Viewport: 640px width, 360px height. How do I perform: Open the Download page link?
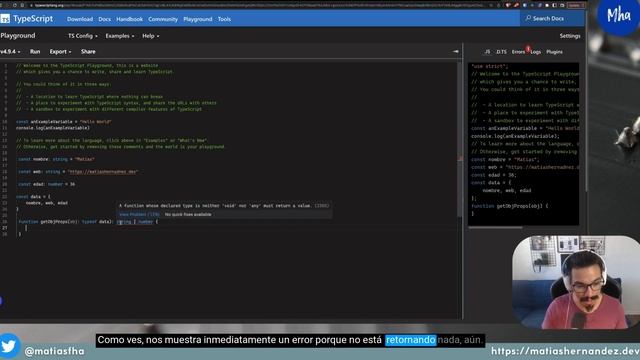pyautogui.click(x=80, y=19)
